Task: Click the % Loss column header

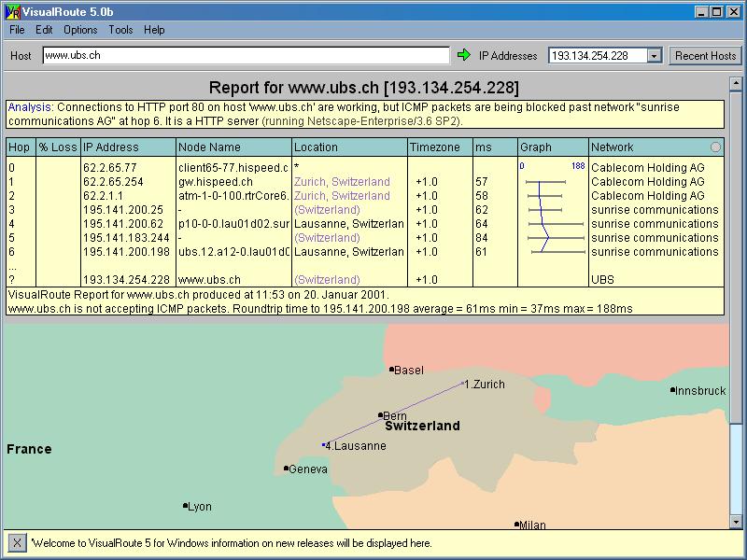Action: point(59,147)
